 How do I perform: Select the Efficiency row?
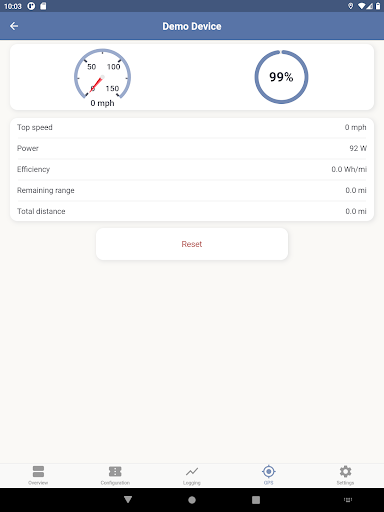[x=192, y=169]
